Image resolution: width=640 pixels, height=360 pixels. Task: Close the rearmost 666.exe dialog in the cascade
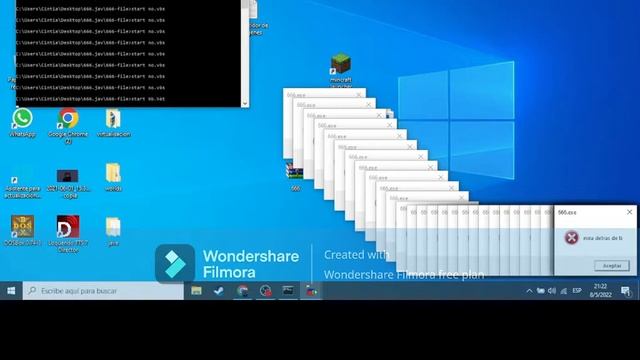coord(358,95)
